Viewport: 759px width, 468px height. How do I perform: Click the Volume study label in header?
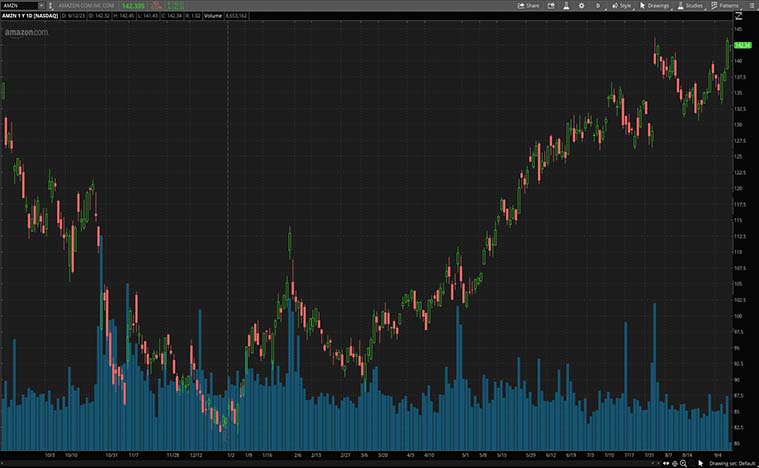coord(213,16)
